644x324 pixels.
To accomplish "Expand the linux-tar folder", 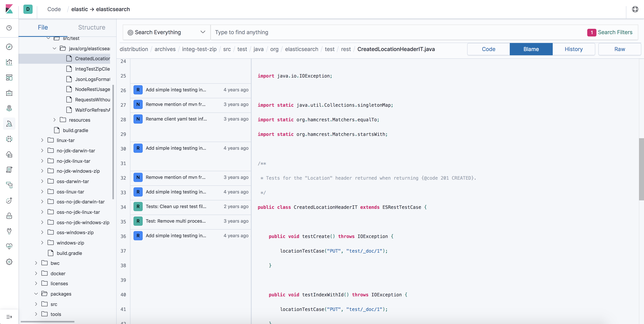I will [42, 140].
